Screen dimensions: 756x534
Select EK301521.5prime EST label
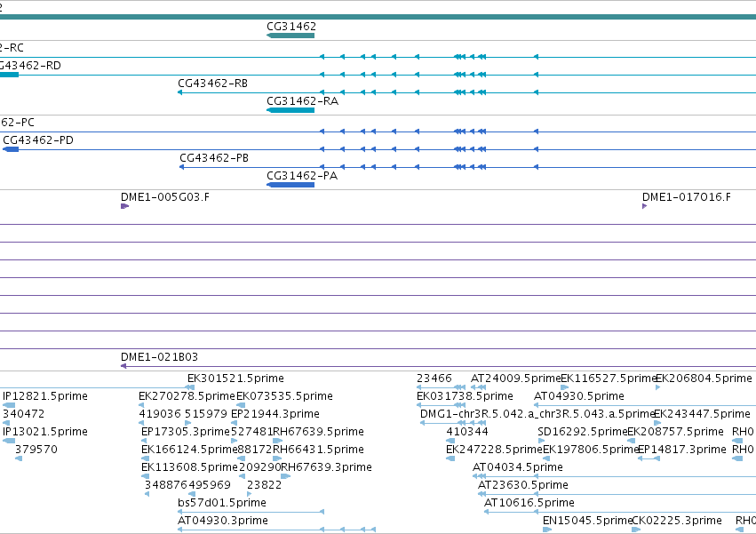coord(235,379)
